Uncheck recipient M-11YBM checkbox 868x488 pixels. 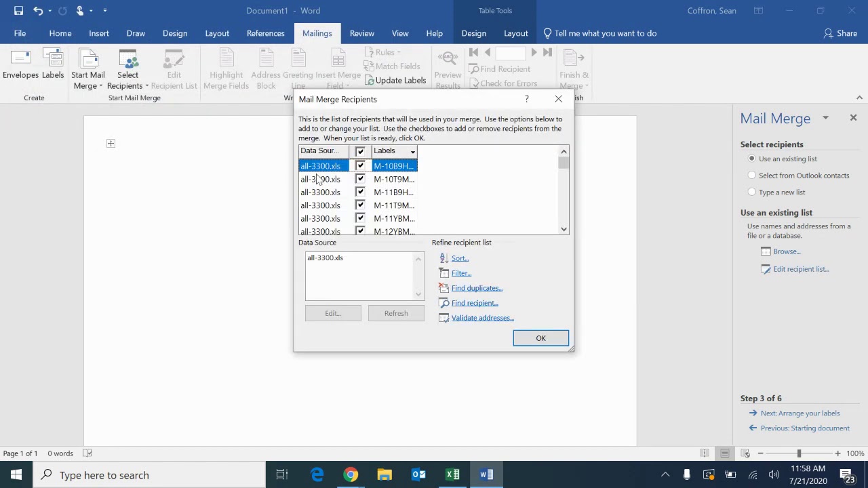(x=360, y=218)
